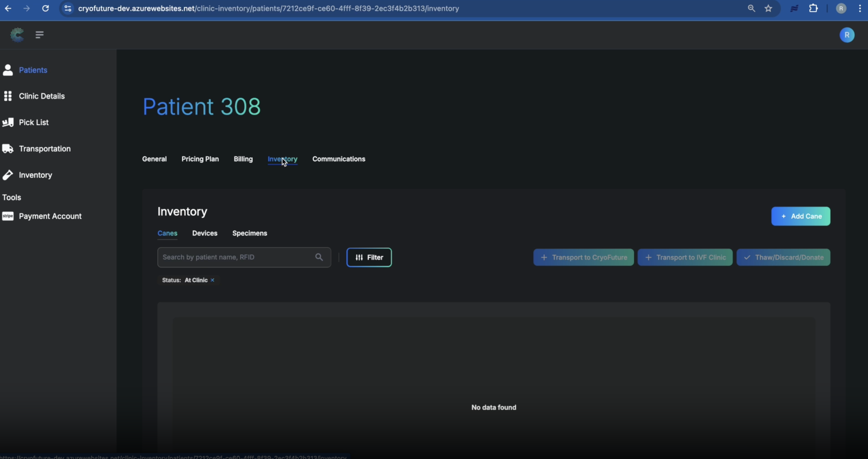
Task: Open the Pick List sidebar item
Action: [33, 122]
